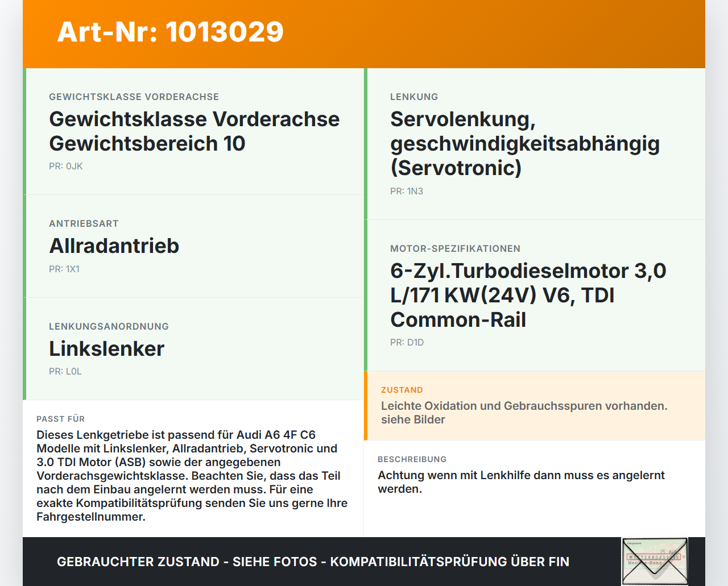728x586 pixels.
Task: Click the PR code D1D
Action: coord(406,342)
